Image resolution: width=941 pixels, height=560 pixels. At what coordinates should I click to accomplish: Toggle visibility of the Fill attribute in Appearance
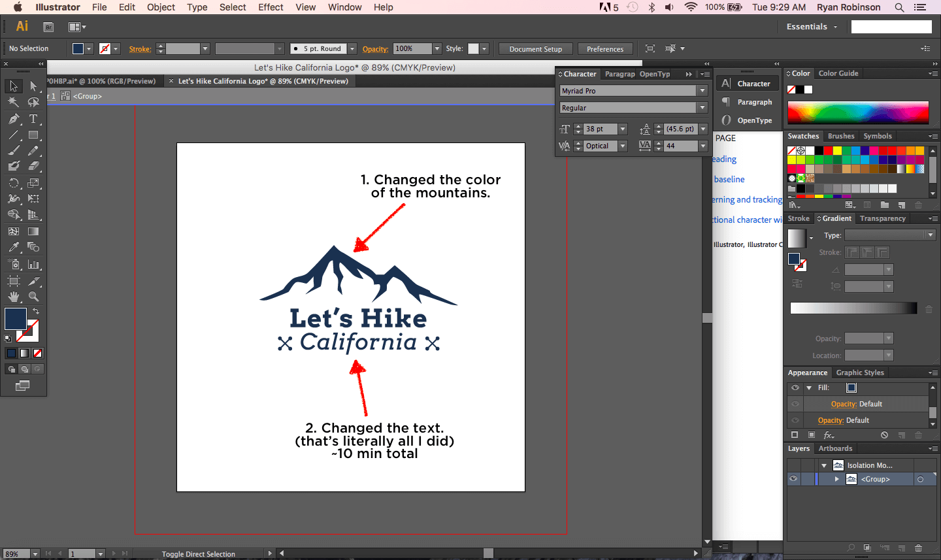pyautogui.click(x=795, y=387)
